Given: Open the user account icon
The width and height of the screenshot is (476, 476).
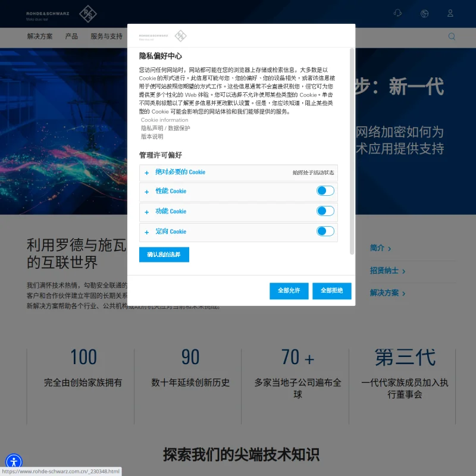Looking at the screenshot, I should tap(450, 13).
